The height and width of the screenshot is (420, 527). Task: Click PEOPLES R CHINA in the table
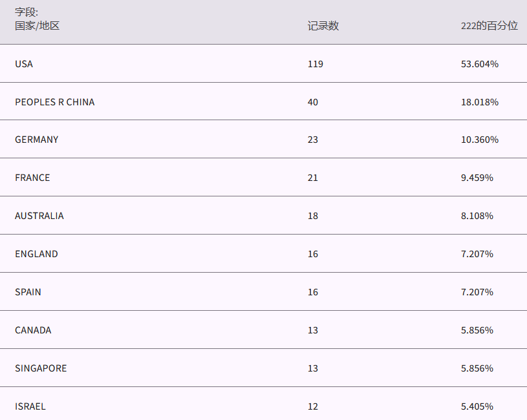click(x=54, y=102)
